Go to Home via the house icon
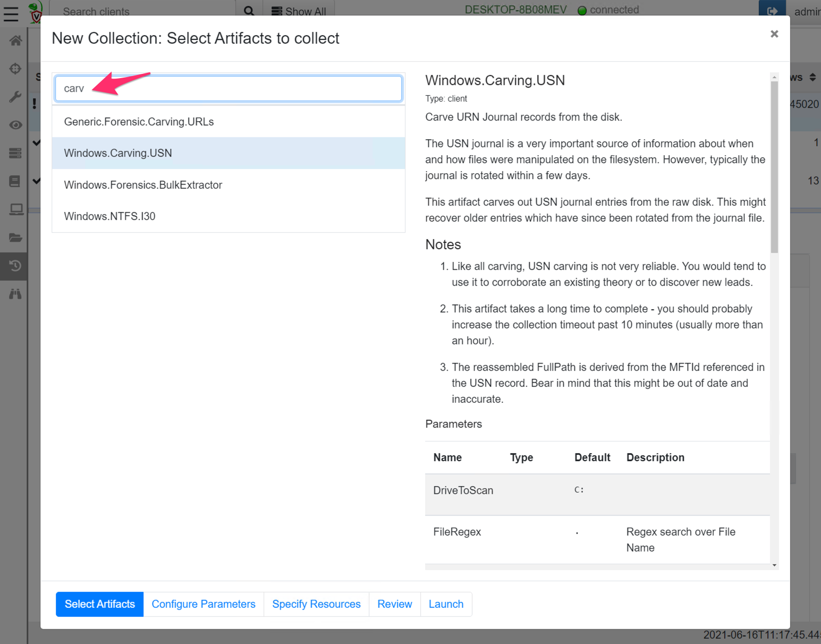 pyautogui.click(x=15, y=41)
